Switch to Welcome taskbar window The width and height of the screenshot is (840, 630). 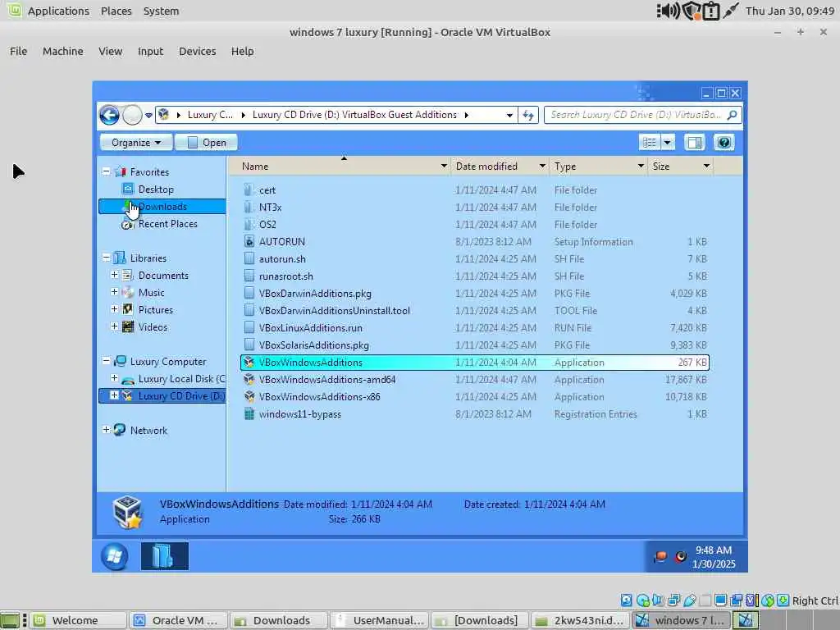click(78, 620)
